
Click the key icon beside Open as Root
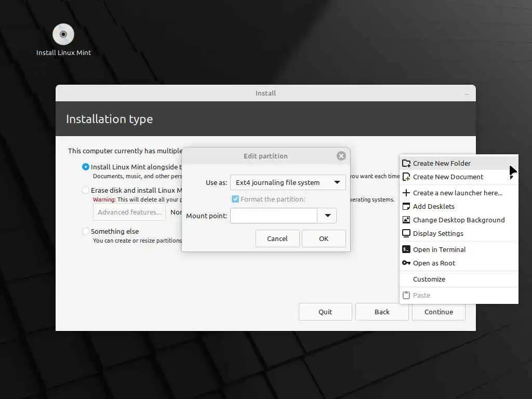(x=406, y=263)
